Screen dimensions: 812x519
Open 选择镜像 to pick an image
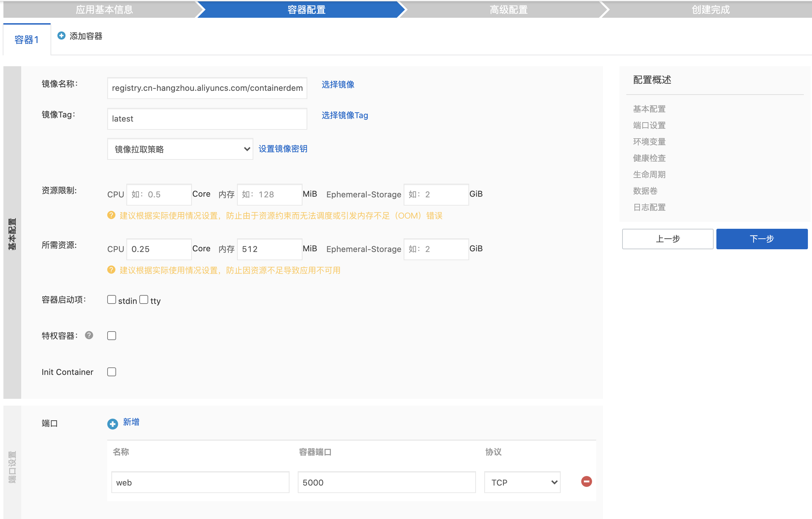coord(337,85)
